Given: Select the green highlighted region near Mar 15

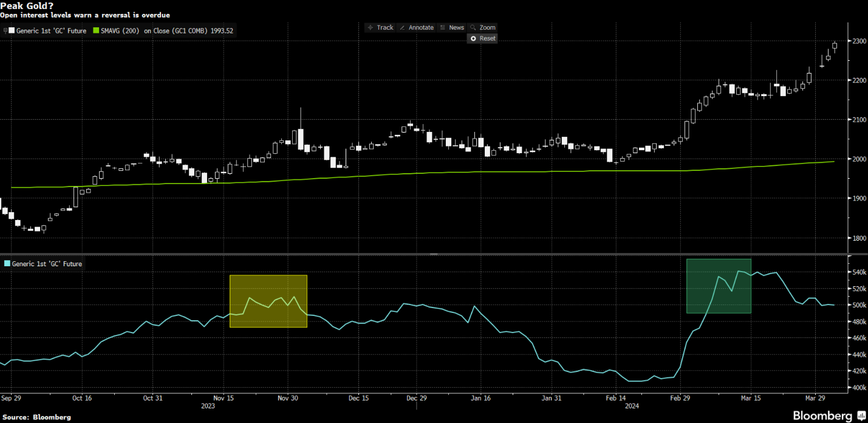Looking at the screenshot, I should pyautogui.click(x=719, y=286).
